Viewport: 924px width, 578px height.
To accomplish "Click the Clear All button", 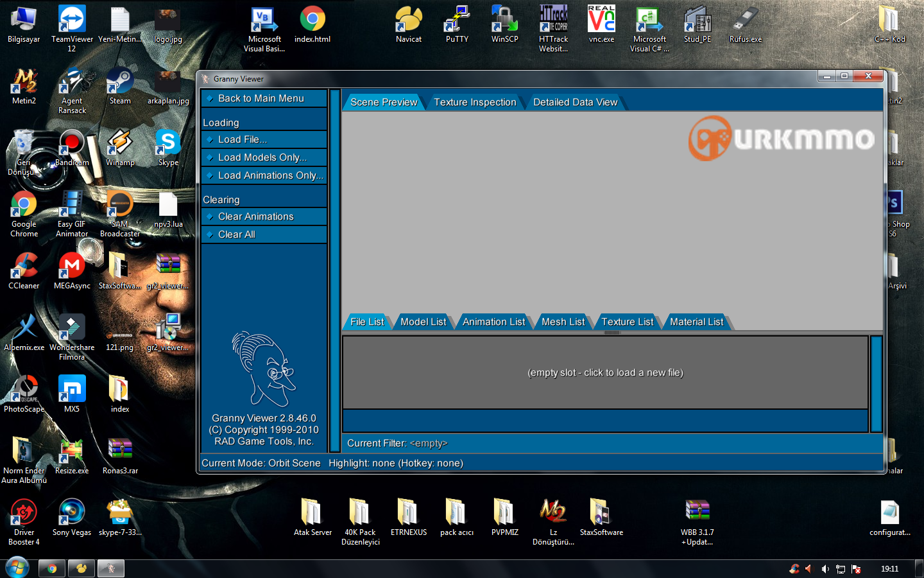I will pyautogui.click(x=264, y=234).
